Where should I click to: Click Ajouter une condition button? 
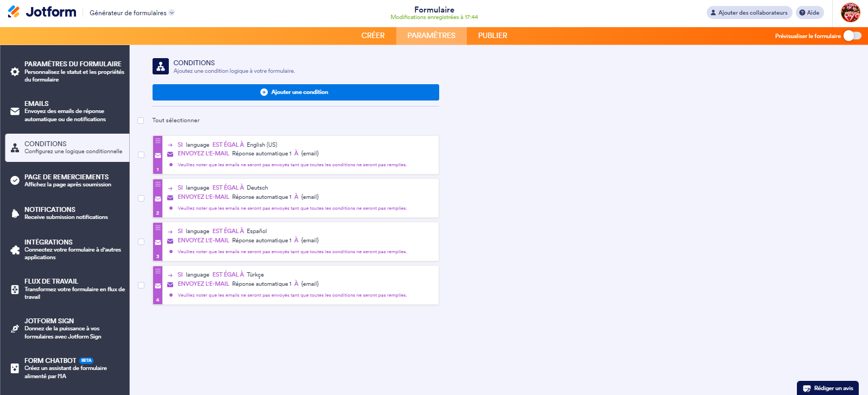coord(296,92)
